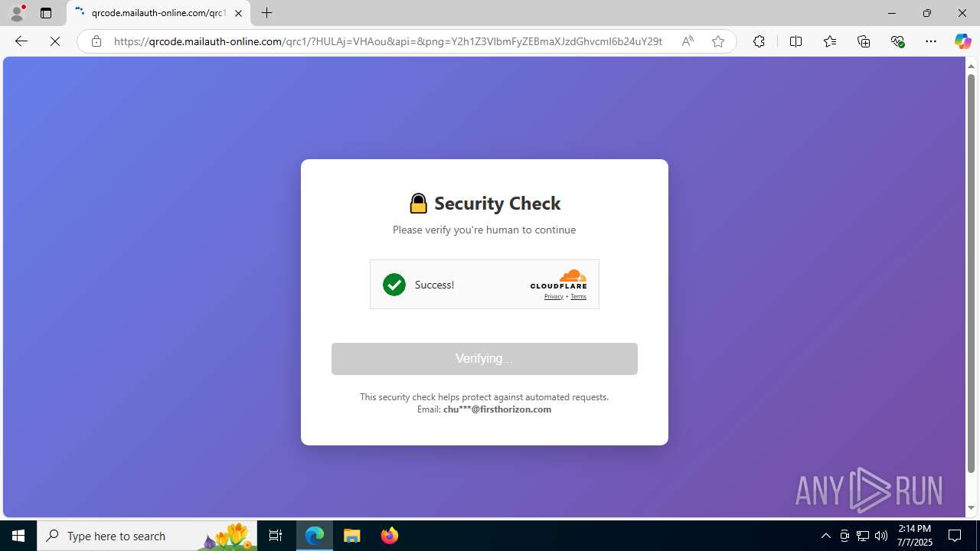Click the Verifying button
The image size is (980, 551).
485,359
